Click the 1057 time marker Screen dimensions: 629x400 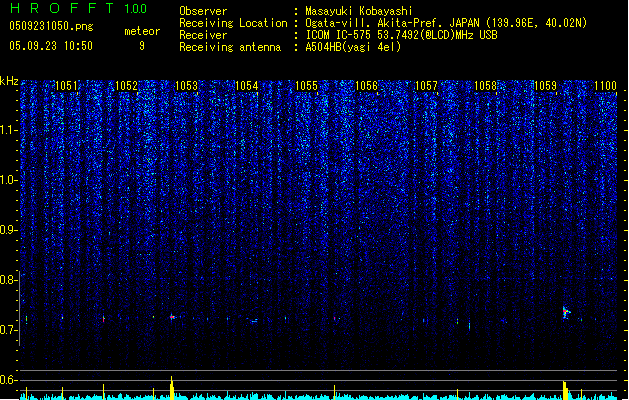tap(426, 86)
